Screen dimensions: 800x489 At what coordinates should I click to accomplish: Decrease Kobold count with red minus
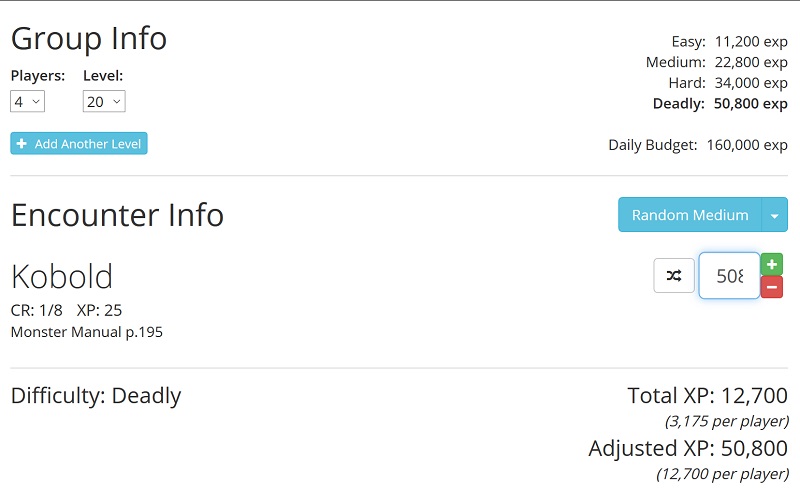point(771,287)
